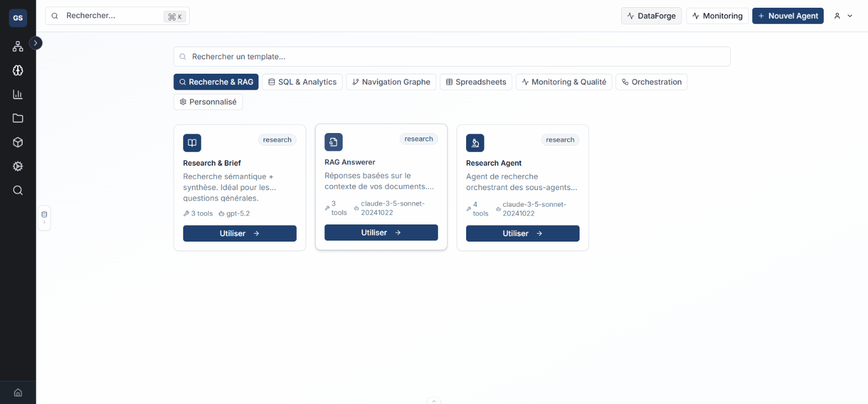Expand the bottom panel chevron

(x=434, y=401)
